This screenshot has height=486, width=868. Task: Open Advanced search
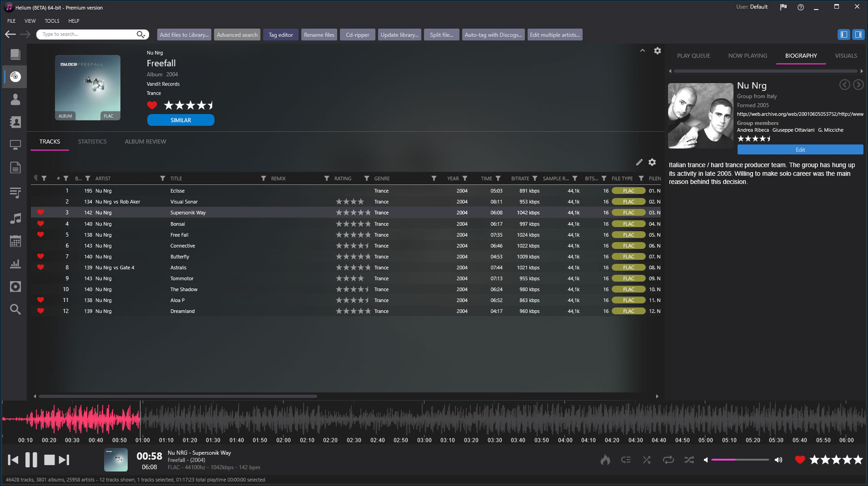[237, 35]
